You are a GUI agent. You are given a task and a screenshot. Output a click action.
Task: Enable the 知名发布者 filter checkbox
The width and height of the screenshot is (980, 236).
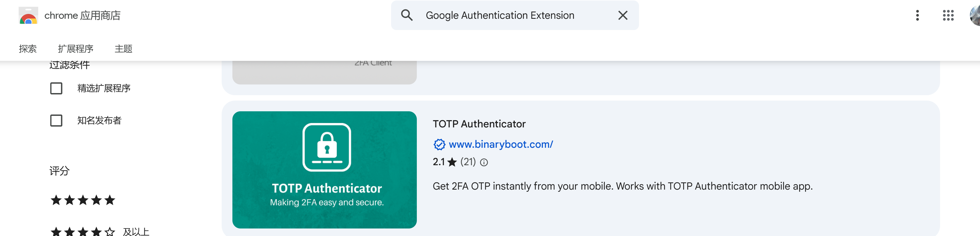coord(56,121)
